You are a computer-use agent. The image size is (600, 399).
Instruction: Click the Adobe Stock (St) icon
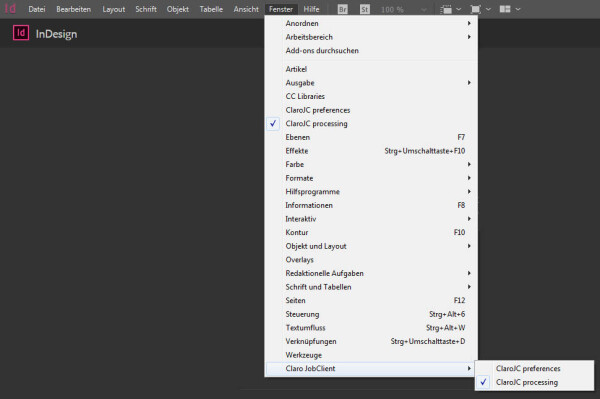pos(365,9)
